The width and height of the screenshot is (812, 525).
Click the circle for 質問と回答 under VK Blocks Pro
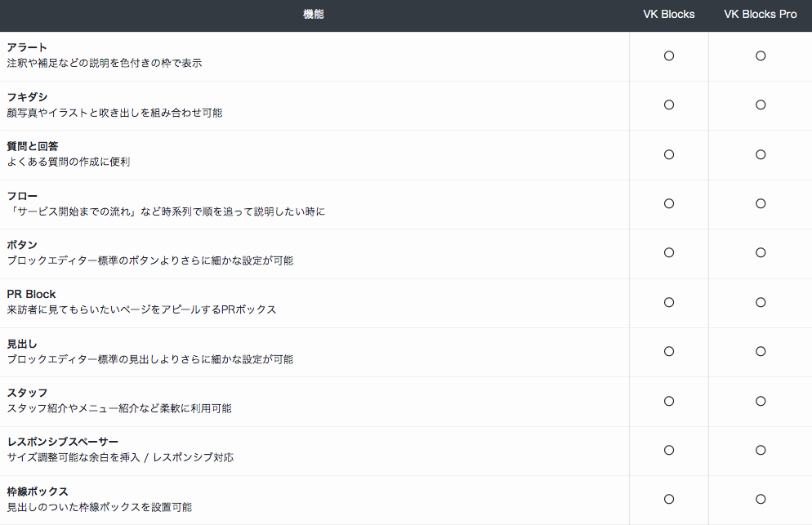tap(761, 155)
